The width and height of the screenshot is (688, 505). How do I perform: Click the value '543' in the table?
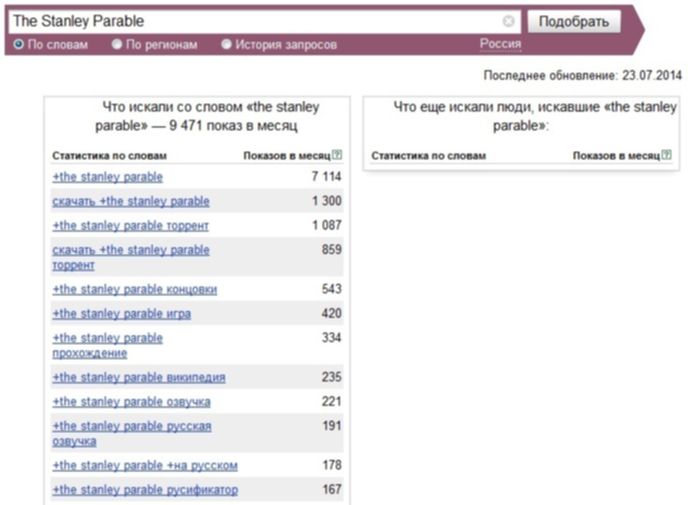332,289
